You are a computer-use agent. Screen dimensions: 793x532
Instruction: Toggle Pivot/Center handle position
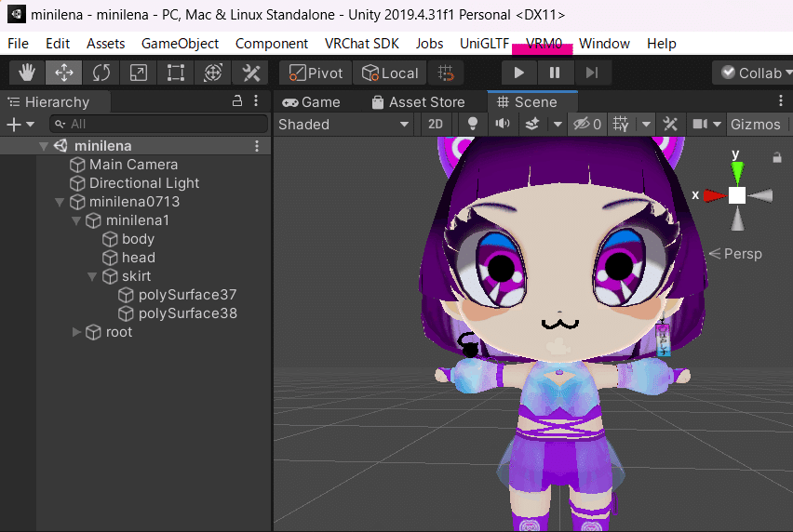coord(316,73)
